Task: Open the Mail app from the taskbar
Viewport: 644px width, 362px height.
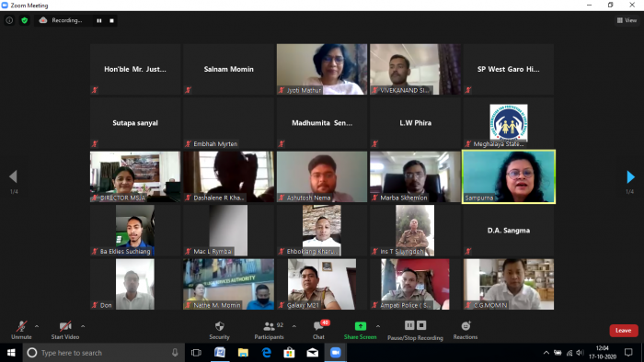Action: [313, 353]
